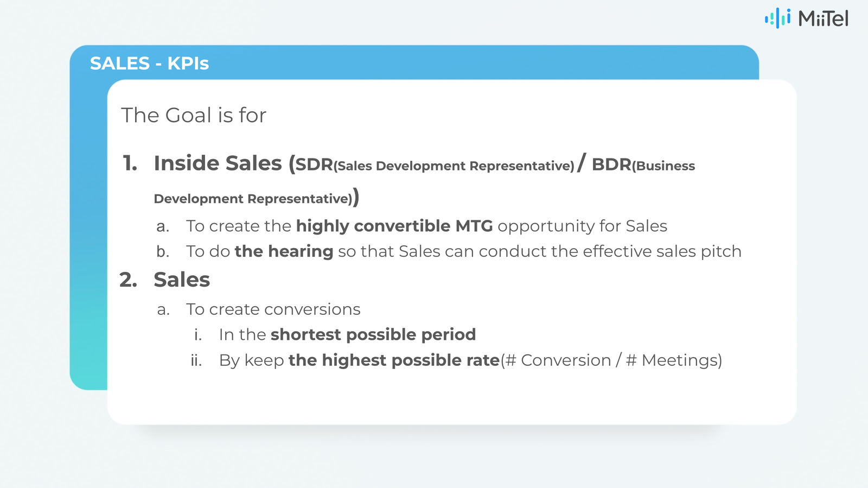This screenshot has width=868, height=488.
Task: Select the SDR abbreviation
Action: [314, 164]
